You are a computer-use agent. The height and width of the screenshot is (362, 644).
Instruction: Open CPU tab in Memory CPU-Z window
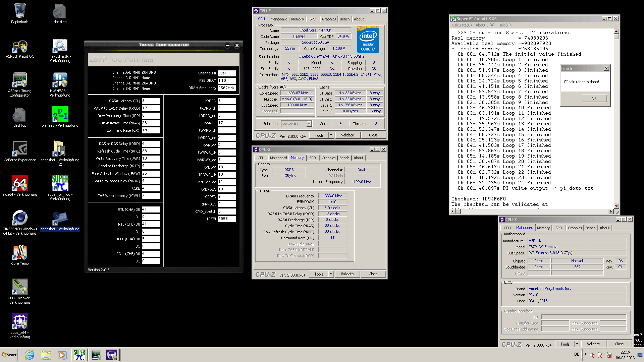click(261, 158)
